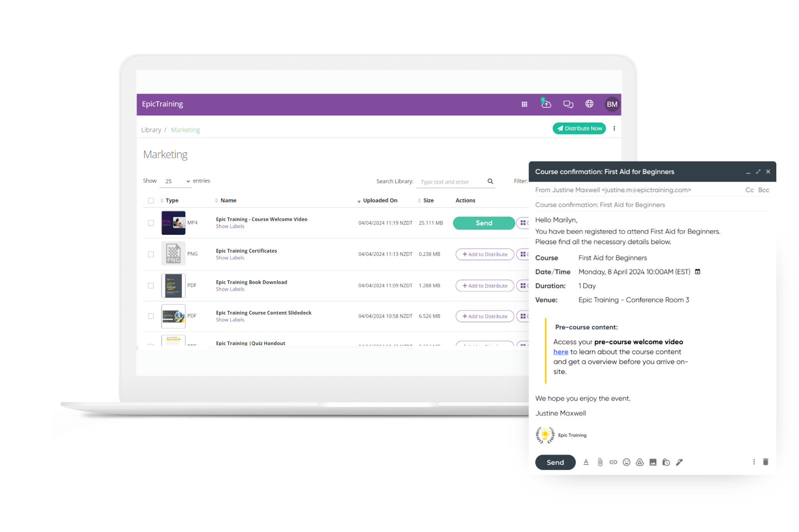Open the cloud upload icon with badge
This screenshot has height=532, width=799.
pyautogui.click(x=546, y=103)
